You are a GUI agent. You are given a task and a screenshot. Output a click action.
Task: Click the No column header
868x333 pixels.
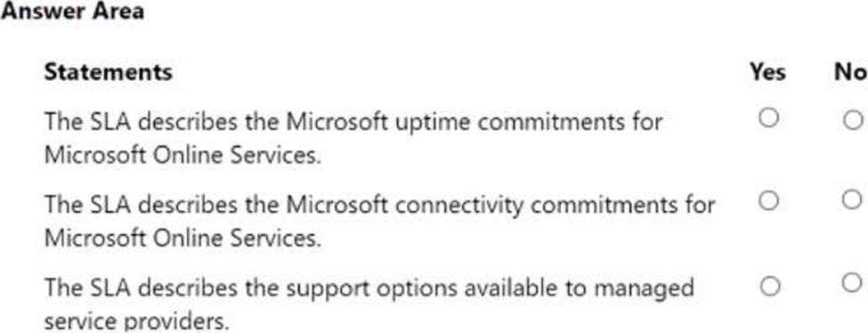850,72
